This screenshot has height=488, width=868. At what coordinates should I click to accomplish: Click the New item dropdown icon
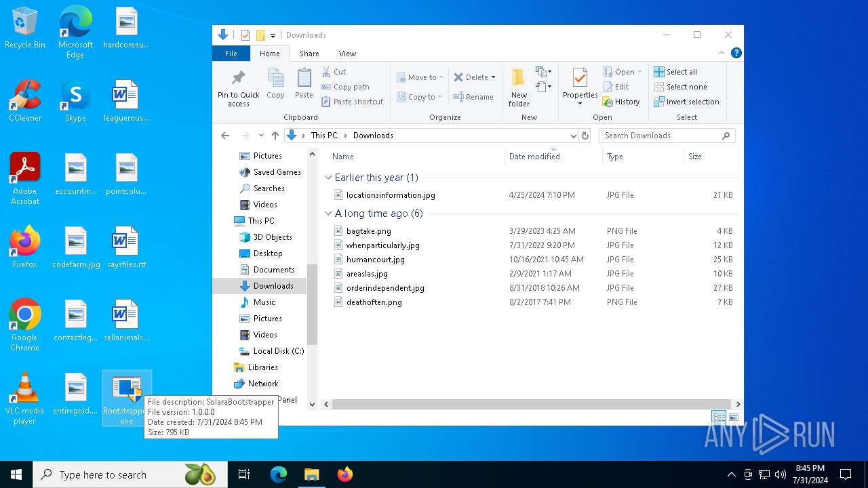click(x=542, y=72)
